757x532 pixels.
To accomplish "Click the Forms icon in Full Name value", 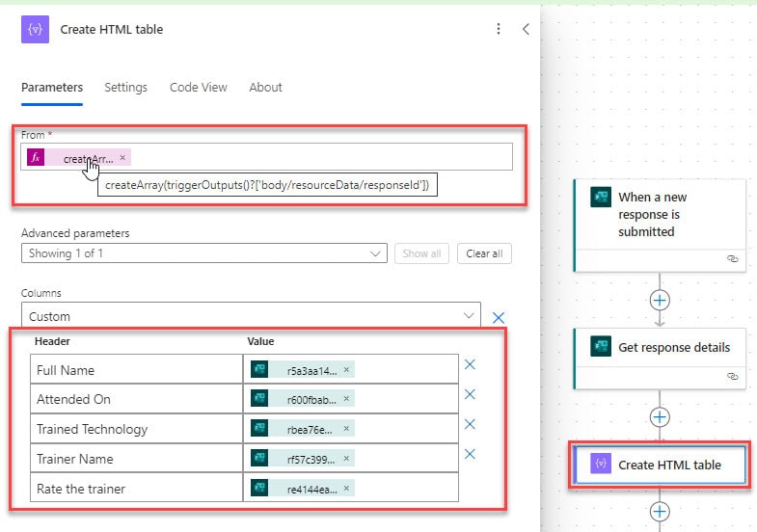I will coord(259,369).
